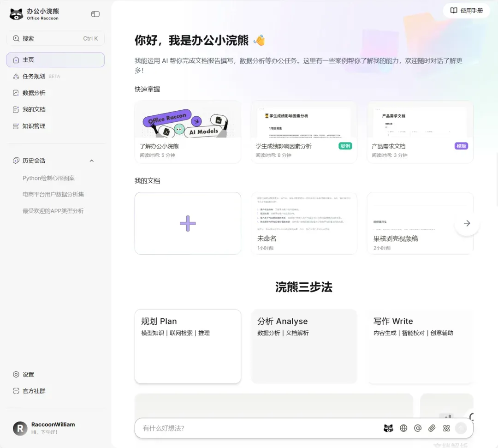Open the 果核剥壳视频稿 document
Viewport: 498px width, 448px height.
(420, 223)
